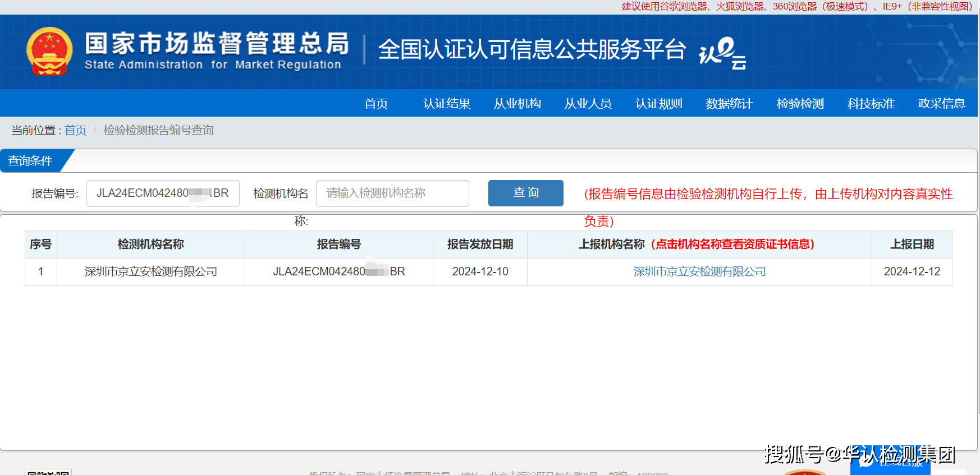Click the QR code at bottom left
Viewport: 980px width, 475px height.
48,472
